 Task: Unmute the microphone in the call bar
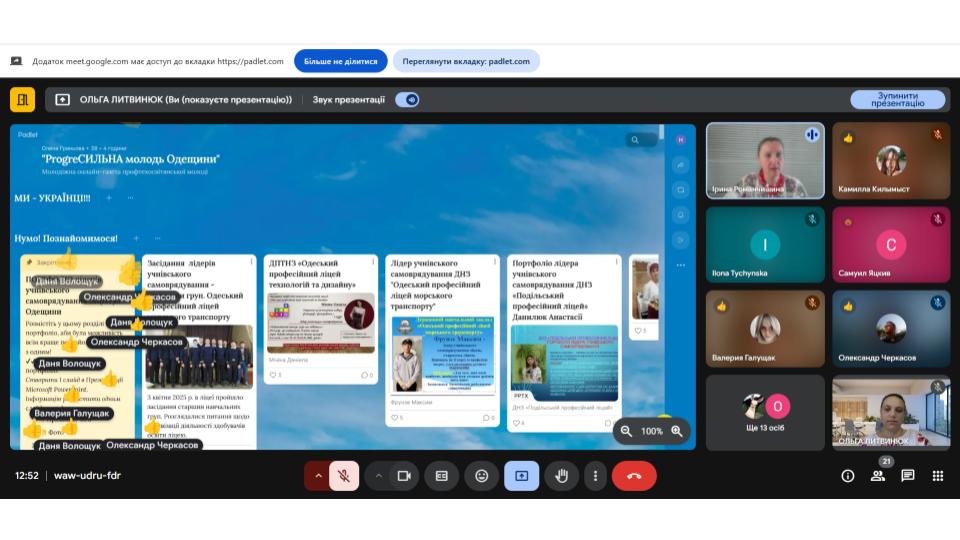pyautogui.click(x=343, y=476)
